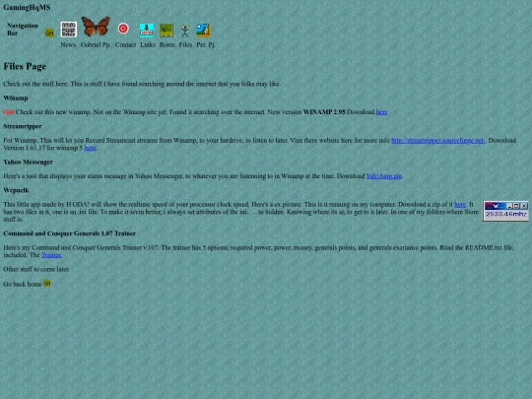Click the Streamripper section heading
The width and height of the screenshot is (532, 399).
[23, 126]
